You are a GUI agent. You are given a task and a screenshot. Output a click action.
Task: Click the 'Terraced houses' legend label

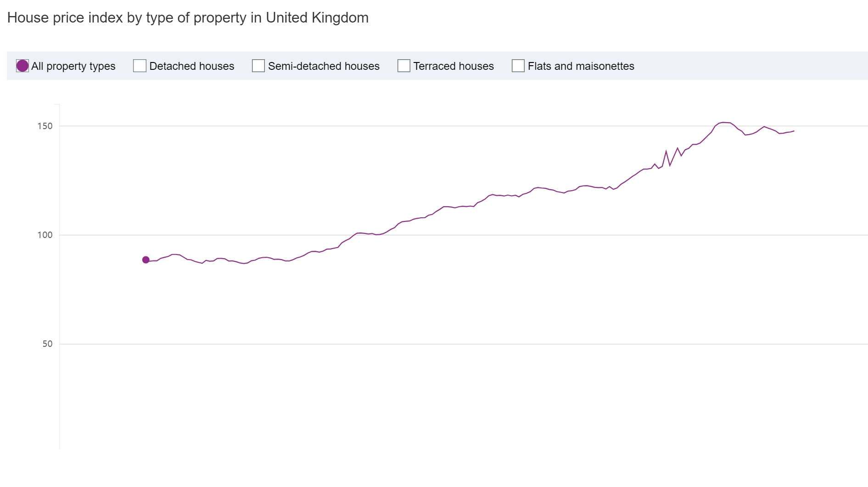tap(454, 66)
